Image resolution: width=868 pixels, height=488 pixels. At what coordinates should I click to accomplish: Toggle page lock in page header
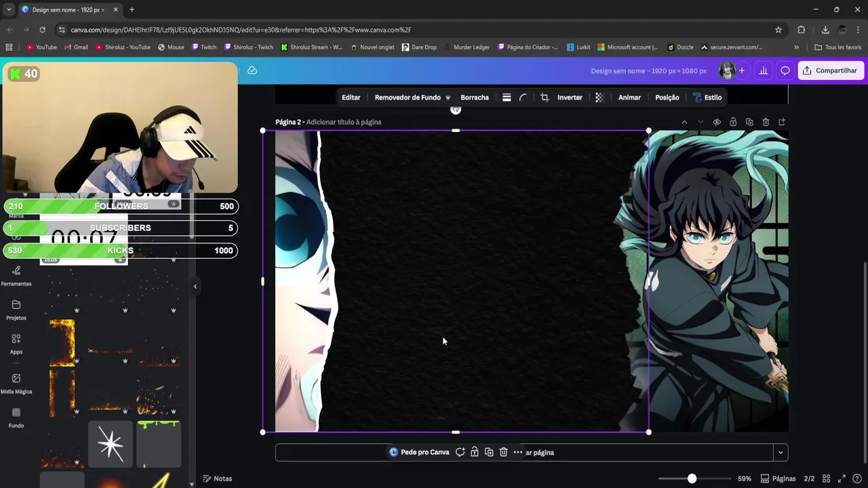[733, 122]
